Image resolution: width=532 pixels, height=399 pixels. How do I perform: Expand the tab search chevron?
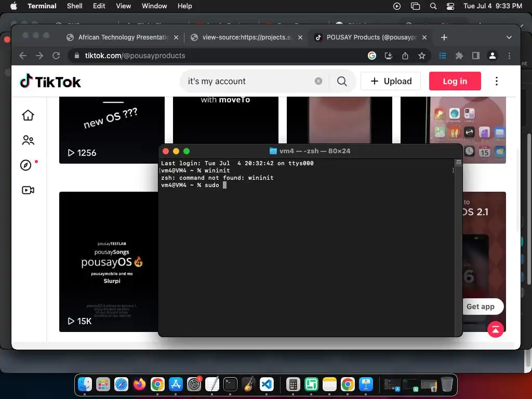coord(509,37)
